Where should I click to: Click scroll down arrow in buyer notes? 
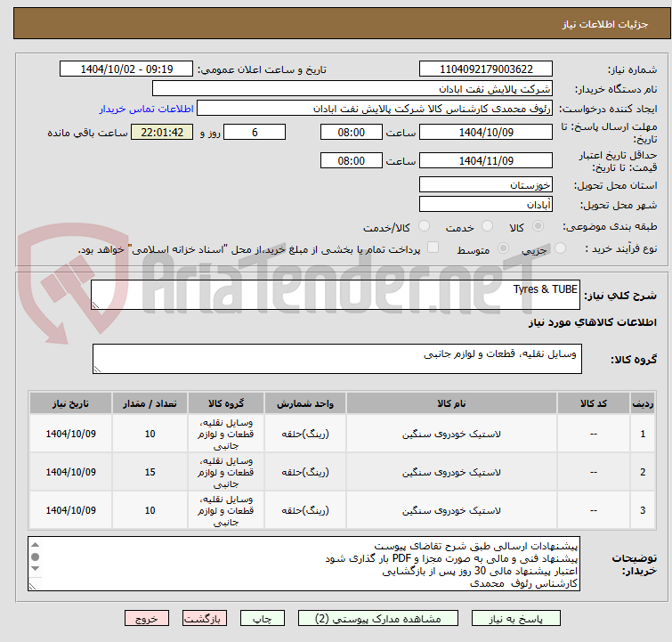coord(35,569)
